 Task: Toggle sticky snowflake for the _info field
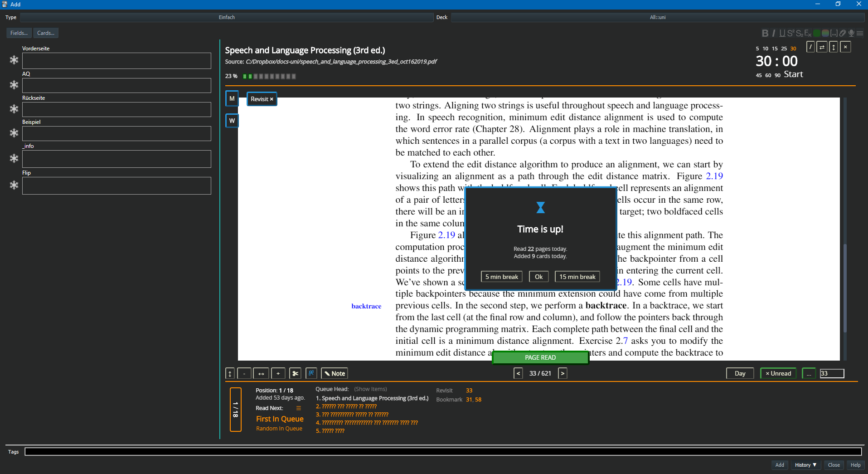click(x=14, y=158)
